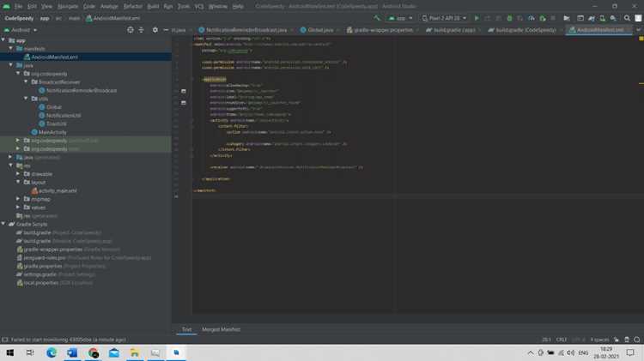Image resolution: width=644 pixels, height=361 pixels.
Task: Switch to the Merged Manifest tab
Action: tap(221, 329)
